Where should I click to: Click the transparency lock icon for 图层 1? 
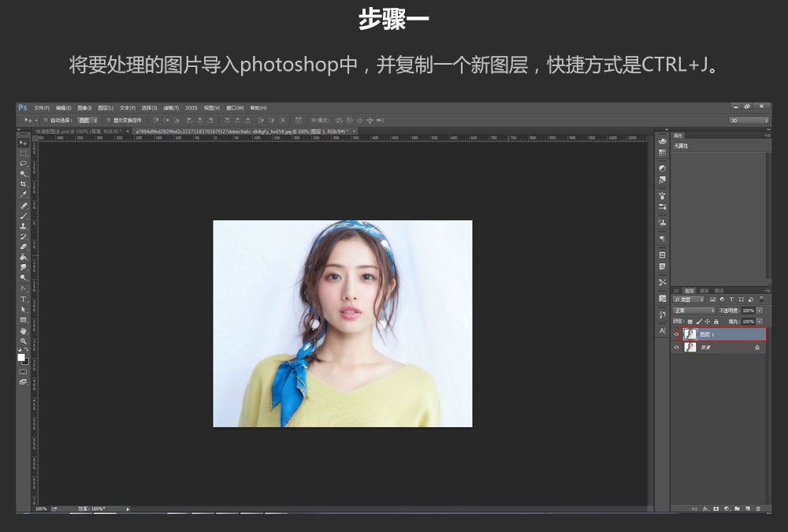click(x=689, y=322)
